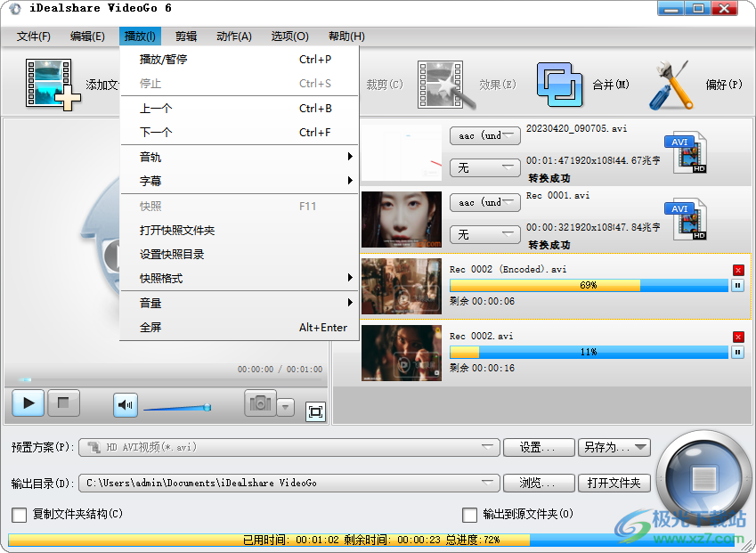The image size is (756, 553).
Task: Choose Open Snapshot Folder menu entry
Action: [240, 231]
